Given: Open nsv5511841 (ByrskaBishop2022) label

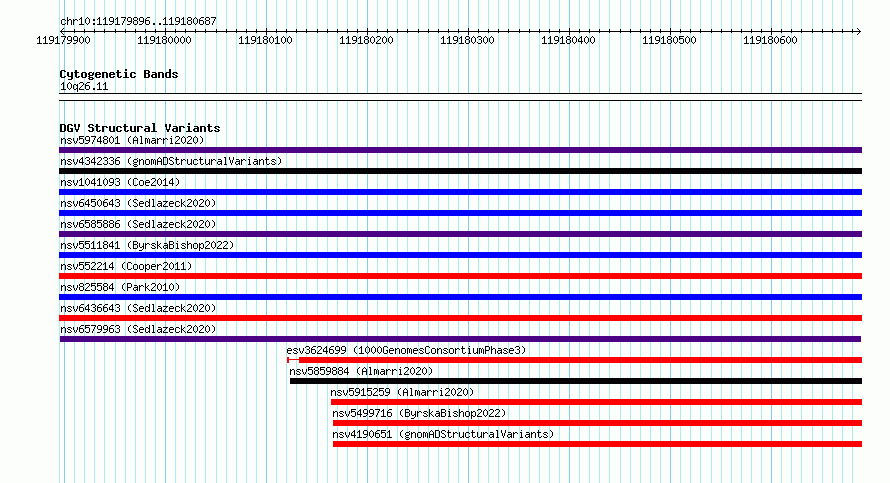Looking at the screenshot, I should coord(147,245).
